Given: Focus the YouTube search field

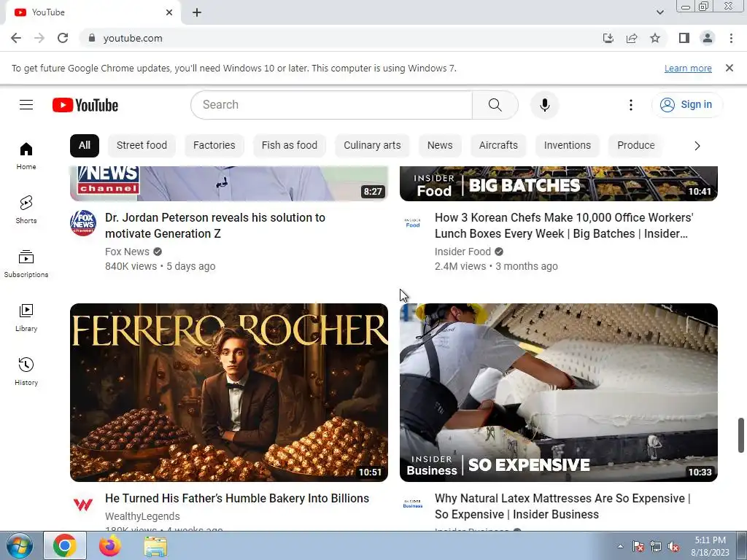Looking at the screenshot, I should pyautogui.click(x=332, y=105).
